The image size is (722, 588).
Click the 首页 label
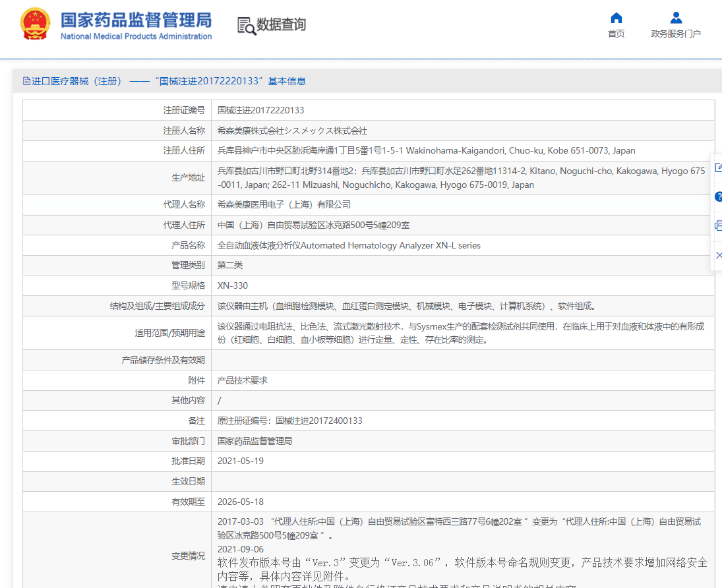coord(616,34)
